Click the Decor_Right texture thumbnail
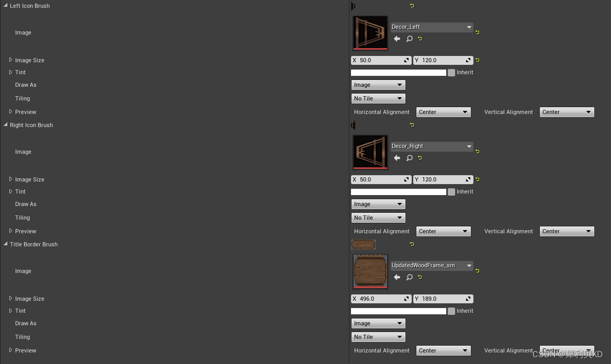The height and width of the screenshot is (364, 611). pyautogui.click(x=370, y=152)
